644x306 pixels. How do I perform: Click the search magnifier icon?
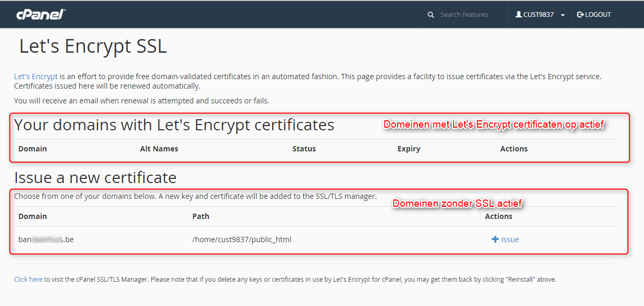coord(431,15)
